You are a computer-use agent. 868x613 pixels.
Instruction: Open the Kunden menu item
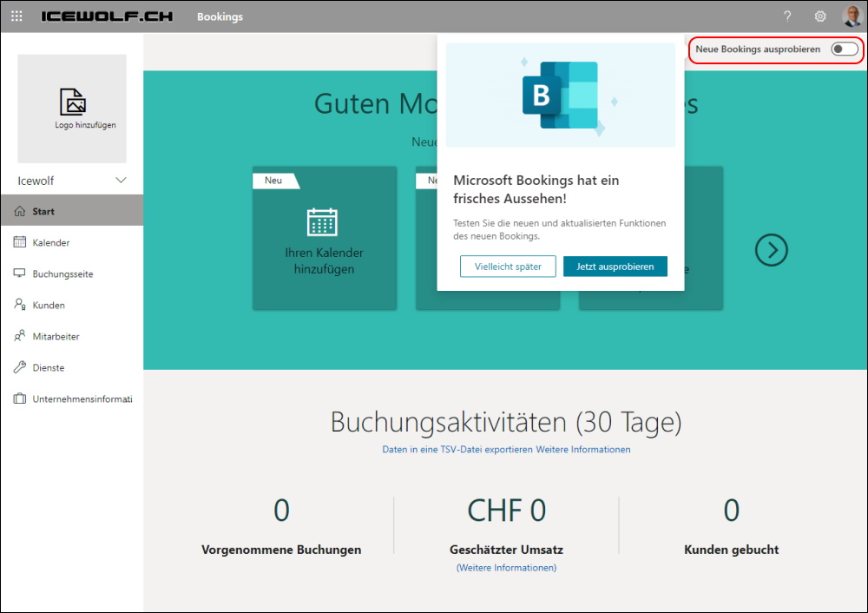coord(72,305)
